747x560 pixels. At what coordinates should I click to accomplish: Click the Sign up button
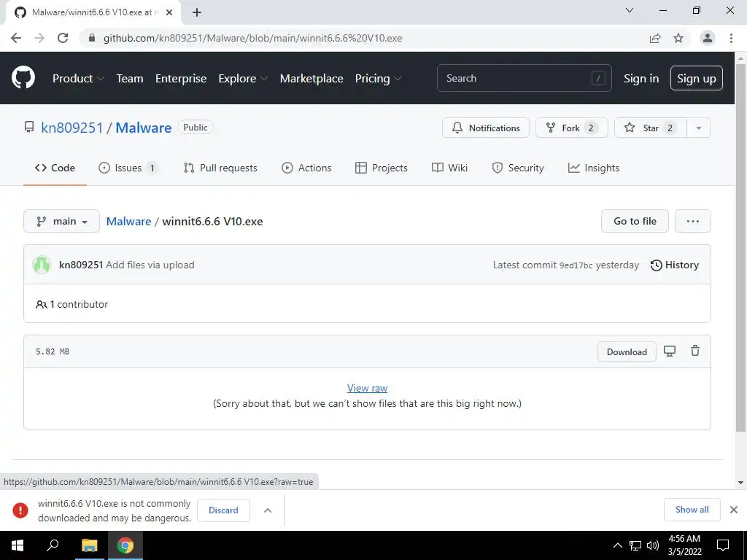(x=696, y=78)
